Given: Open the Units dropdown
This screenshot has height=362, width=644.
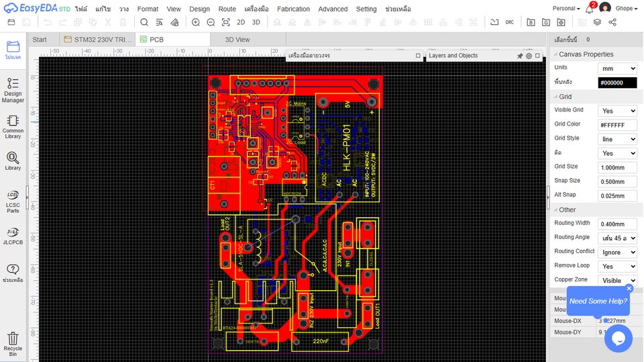Looking at the screenshot, I should tap(617, 69).
